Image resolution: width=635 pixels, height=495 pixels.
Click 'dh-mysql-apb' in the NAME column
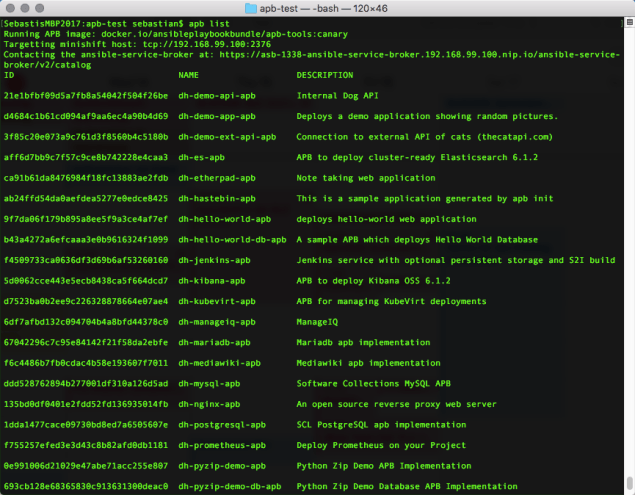pos(209,384)
